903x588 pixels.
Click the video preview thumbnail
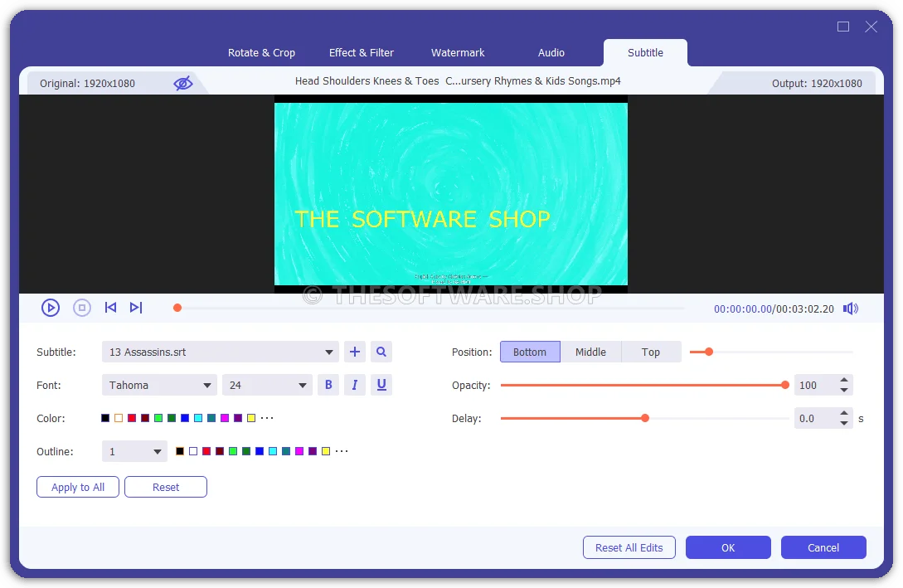tap(451, 194)
